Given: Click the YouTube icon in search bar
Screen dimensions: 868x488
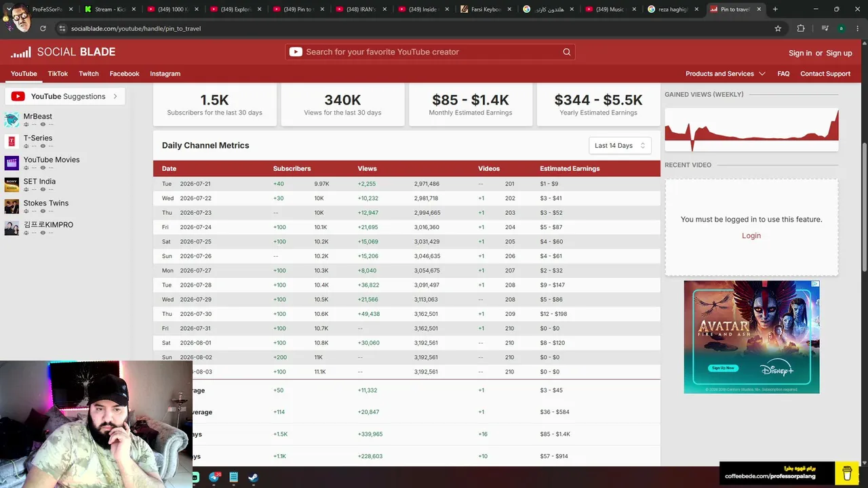Looking at the screenshot, I should (x=296, y=52).
